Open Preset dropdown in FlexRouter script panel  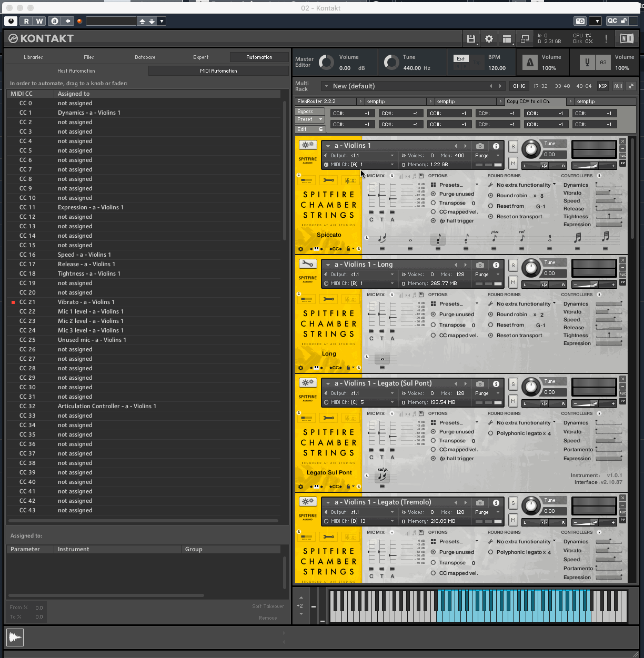click(x=310, y=119)
